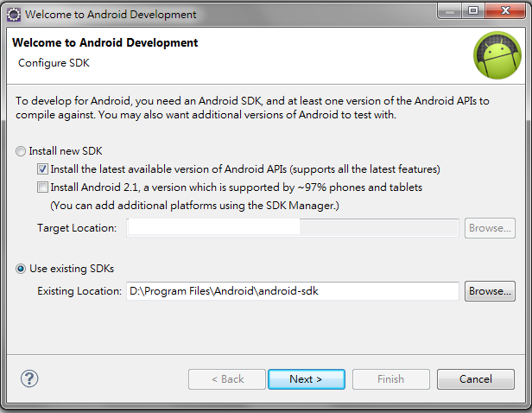Click the Target Location text field
Screen dimensions: 532x413
292,228
